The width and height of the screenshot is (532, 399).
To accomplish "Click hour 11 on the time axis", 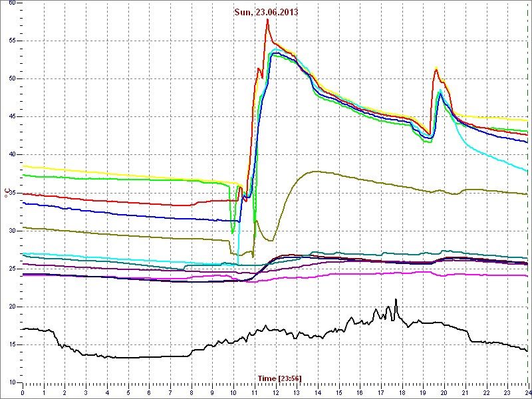I will coord(254,392).
